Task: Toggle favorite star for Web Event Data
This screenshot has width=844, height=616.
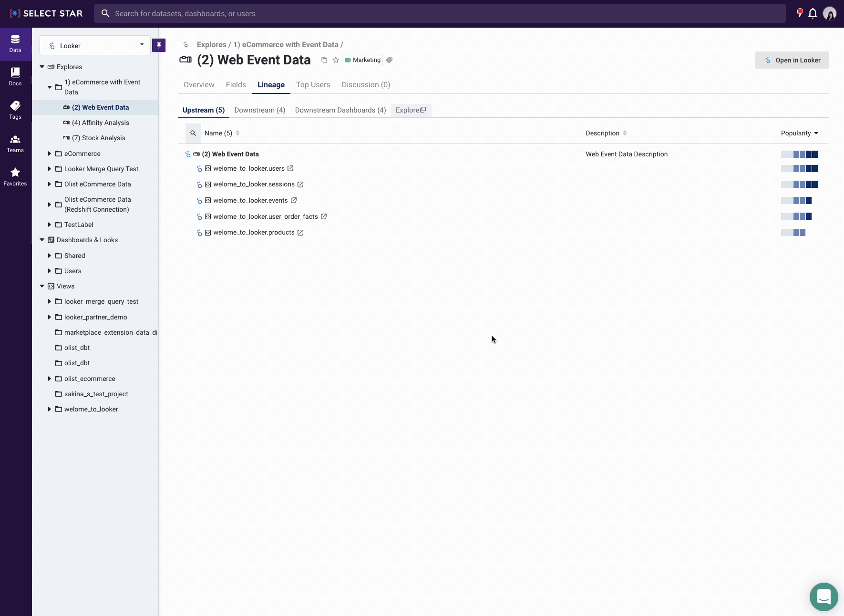Action: coord(336,60)
